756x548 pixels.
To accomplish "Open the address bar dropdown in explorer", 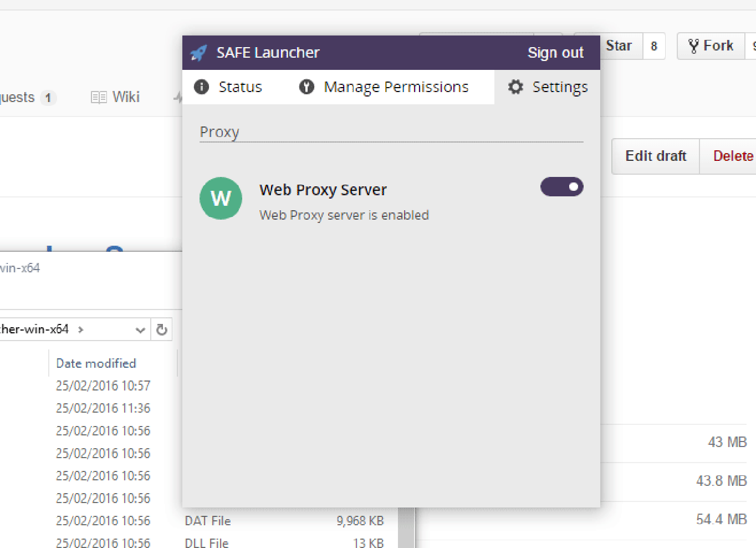I will click(x=140, y=330).
